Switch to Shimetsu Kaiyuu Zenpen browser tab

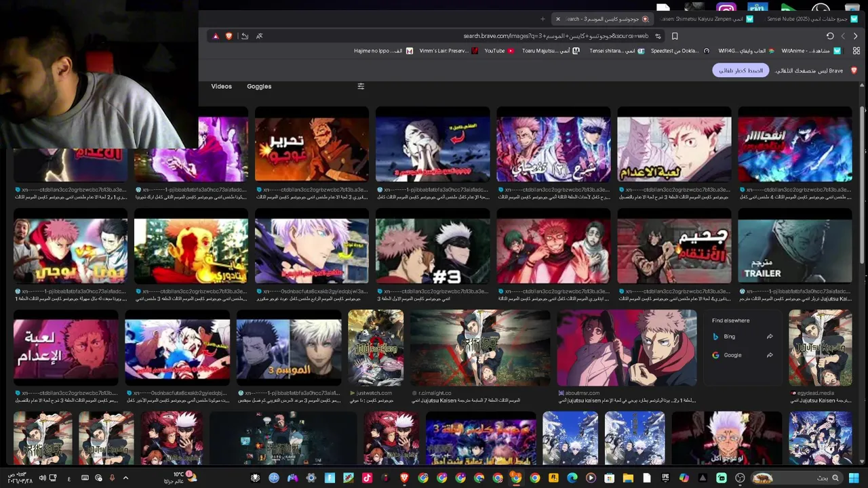coord(705,19)
